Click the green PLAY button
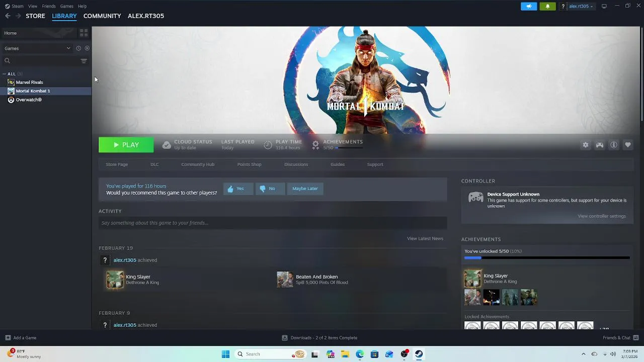 [126, 145]
